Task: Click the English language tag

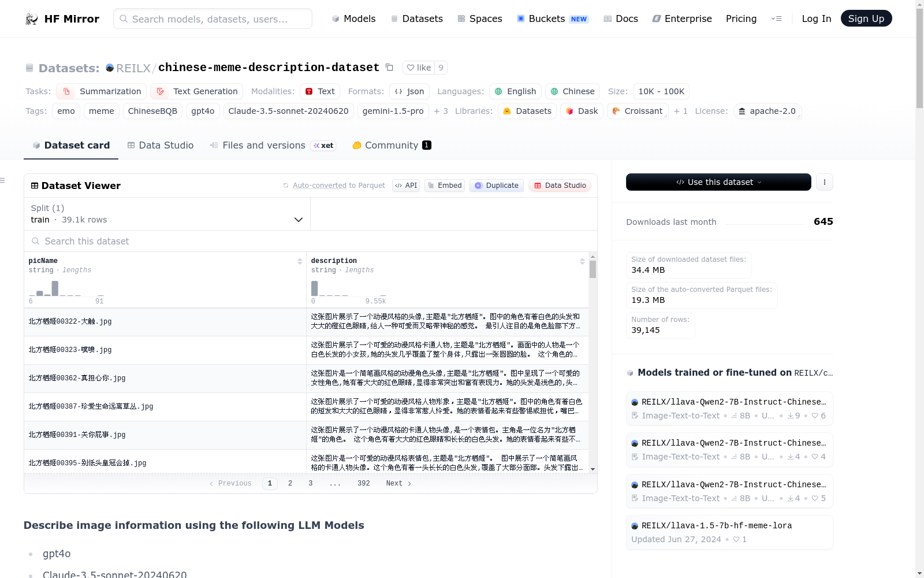Action: coord(515,91)
